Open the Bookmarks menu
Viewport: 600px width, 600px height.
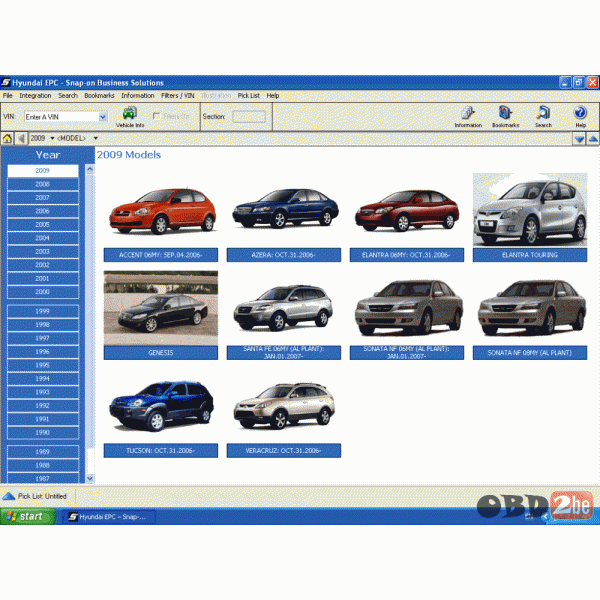(99, 96)
